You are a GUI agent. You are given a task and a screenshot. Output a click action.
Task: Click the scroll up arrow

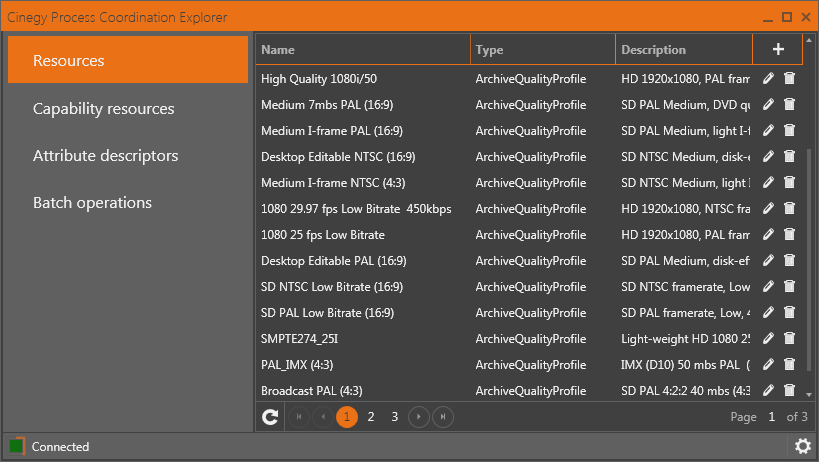809,40
